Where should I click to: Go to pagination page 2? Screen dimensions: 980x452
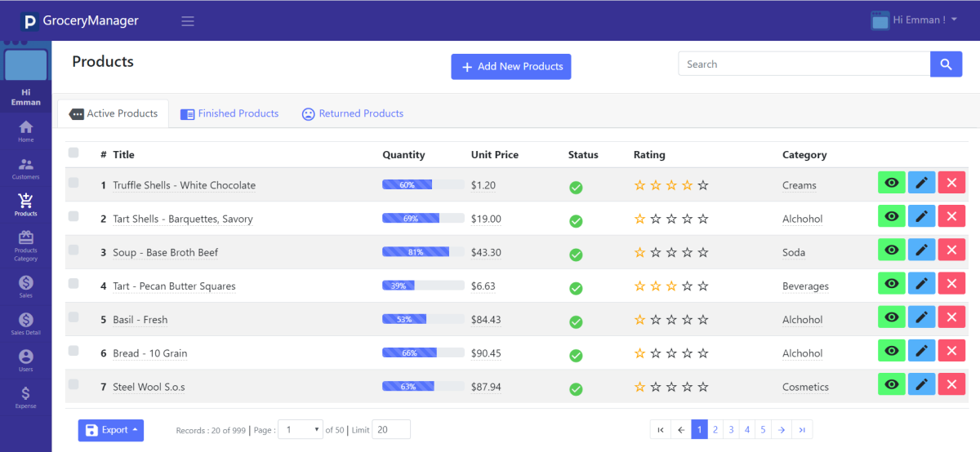[715, 430]
